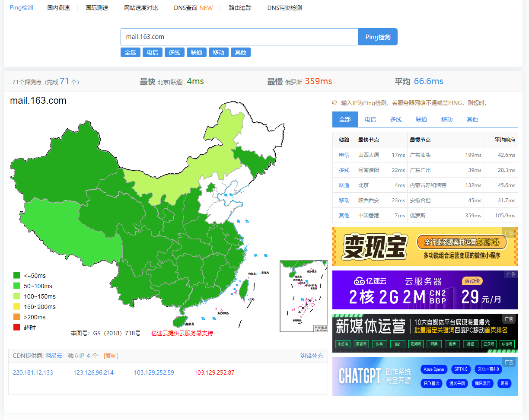Click the >200ms legend orange swatch

17,317
